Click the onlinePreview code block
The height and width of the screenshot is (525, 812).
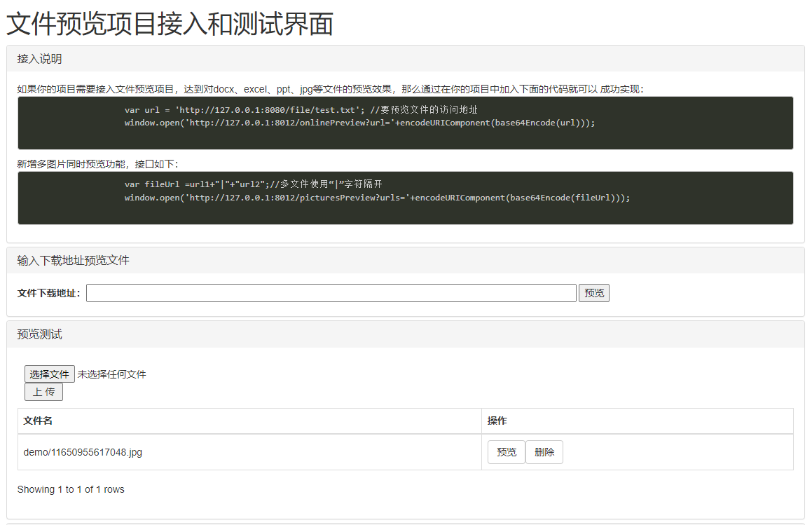[x=406, y=123]
